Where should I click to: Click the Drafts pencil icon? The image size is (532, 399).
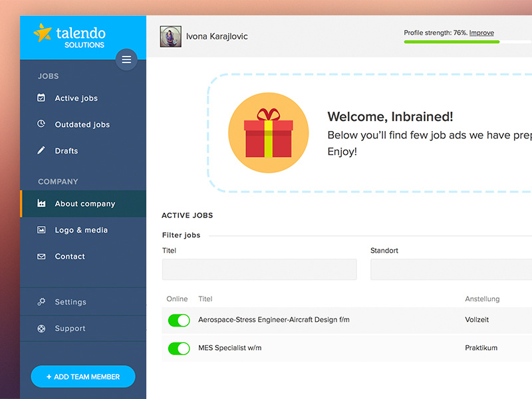pos(41,150)
